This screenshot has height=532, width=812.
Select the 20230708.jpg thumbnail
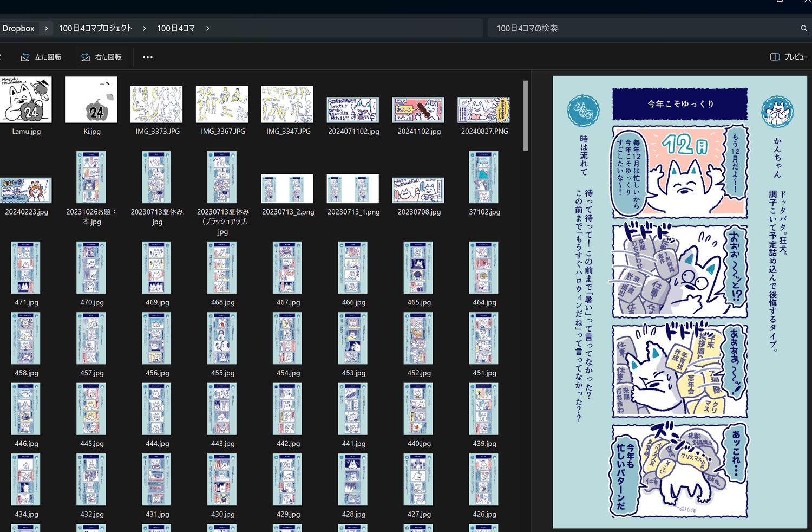pos(418,190)
